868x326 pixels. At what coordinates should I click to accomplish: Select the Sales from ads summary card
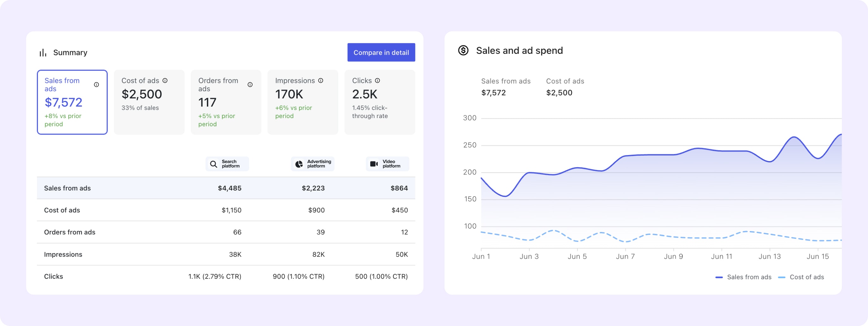coord(72,102)
